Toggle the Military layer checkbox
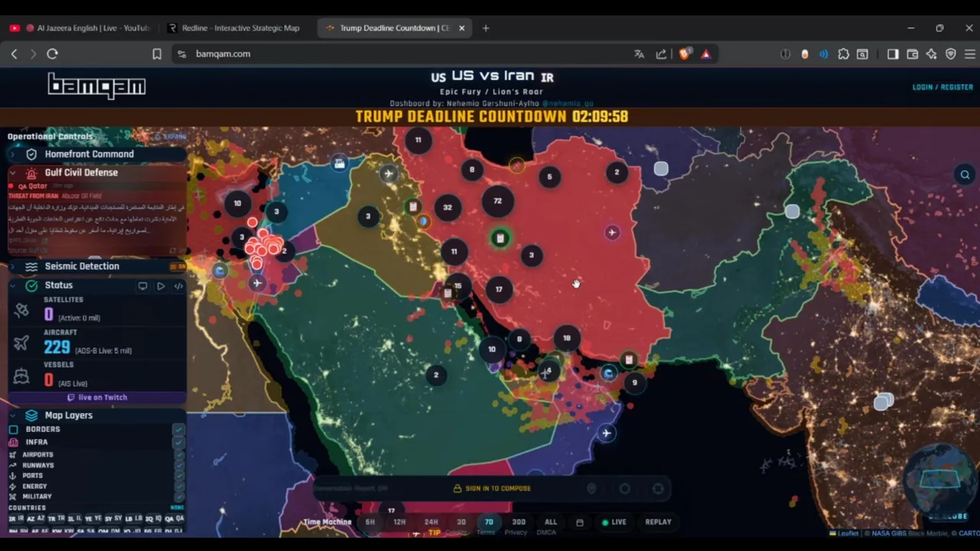 [179, 497]
